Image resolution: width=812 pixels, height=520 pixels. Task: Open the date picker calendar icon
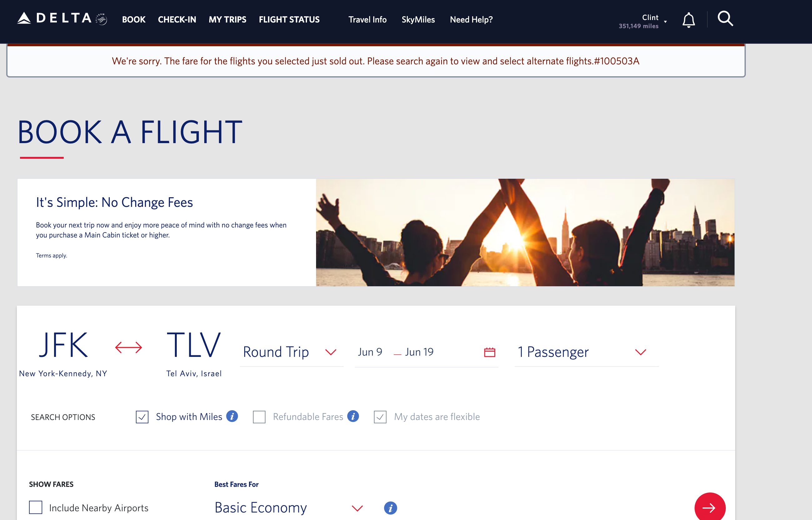tap(489, 352)
